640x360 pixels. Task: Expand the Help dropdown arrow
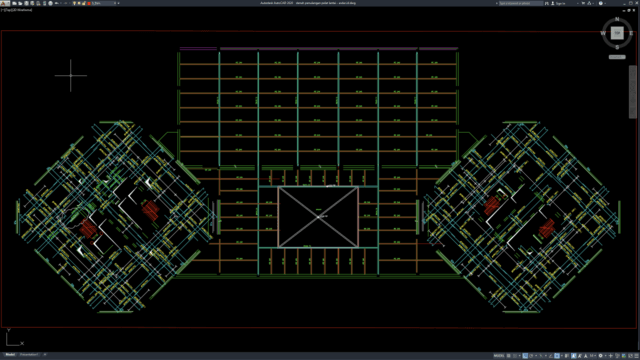(605, 3)
